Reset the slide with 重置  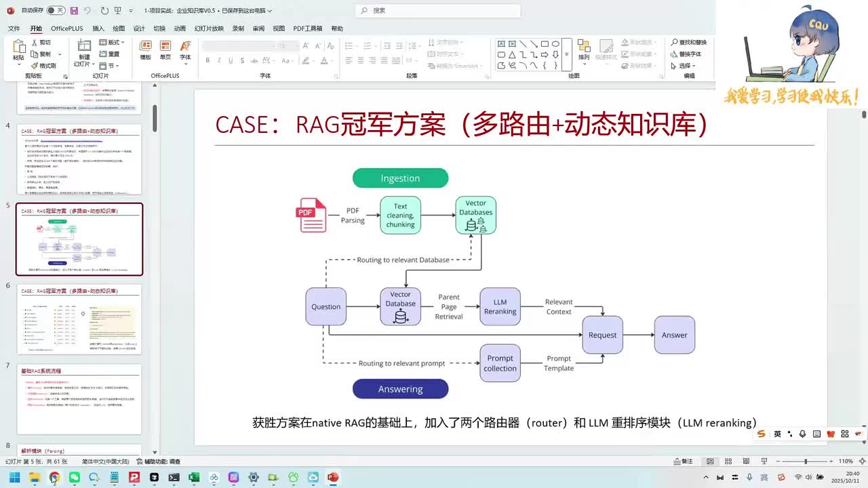(109, 54)
